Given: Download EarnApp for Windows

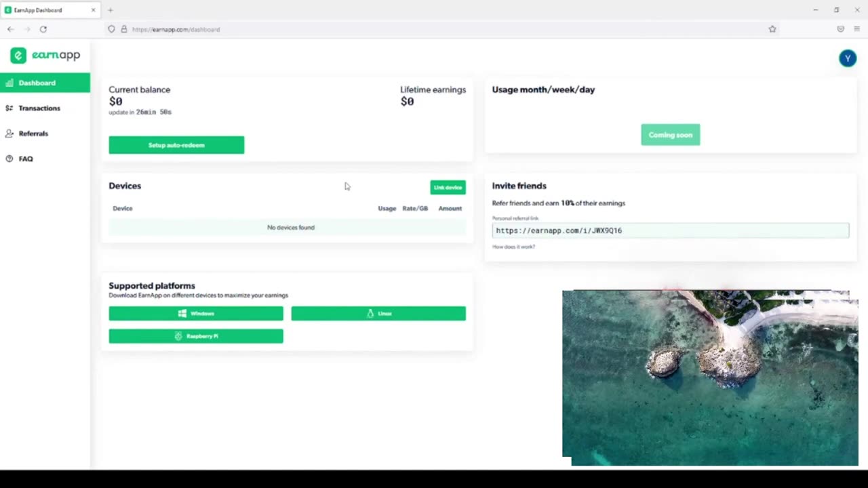Looking at the screenshot, I should tap(196, 313).
